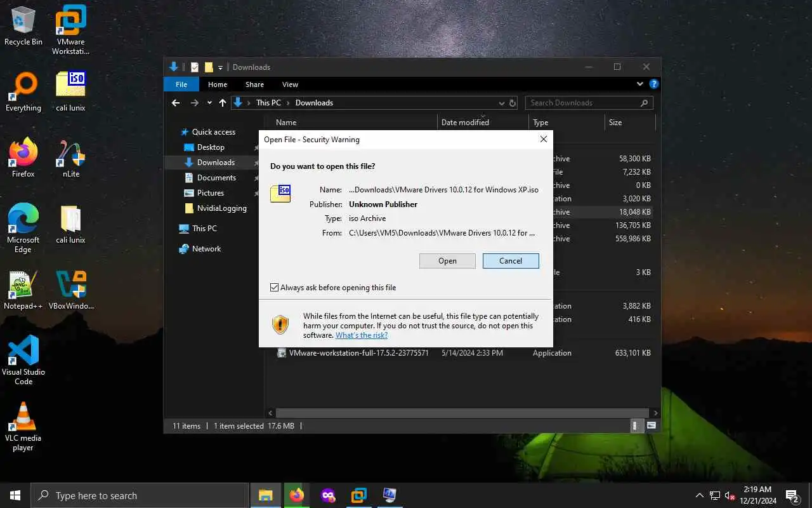Click the taskbar Type here to search box
The height and width of the screenshot is (508, 812).
(x=140, y=495)
